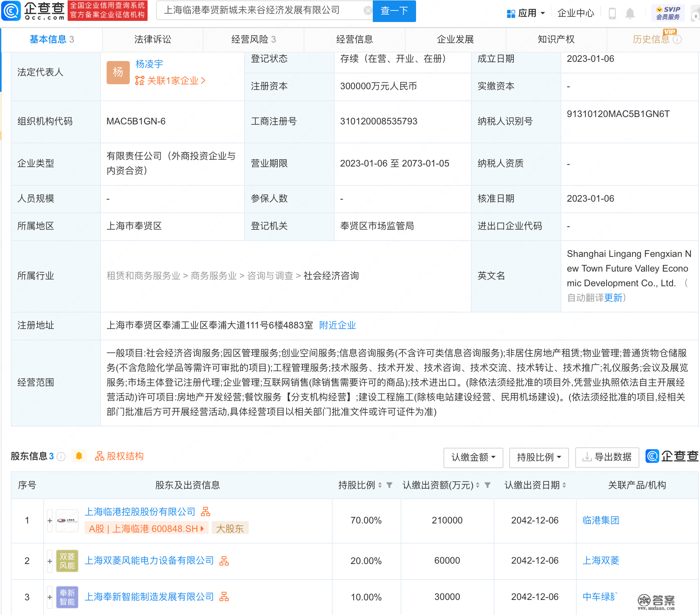Click the 双菱风能 logo badge
700x615 pixels.
click(x=67, y=561)
